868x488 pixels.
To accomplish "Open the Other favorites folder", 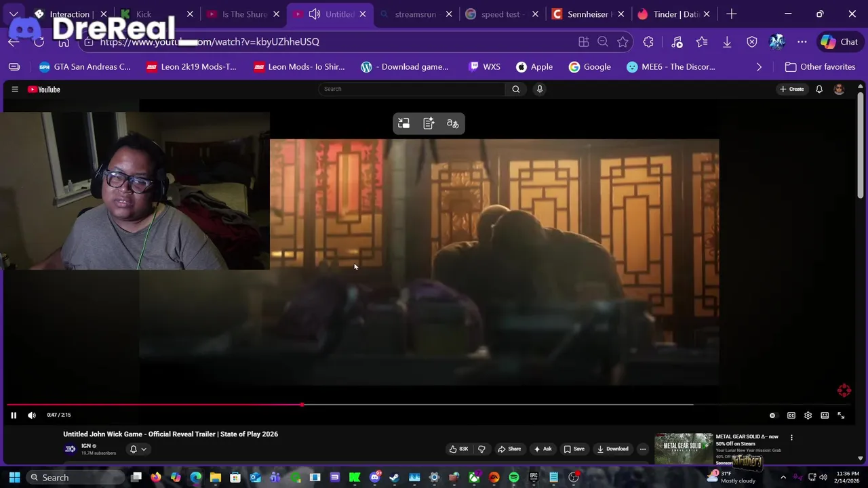I will coord(820,67).
